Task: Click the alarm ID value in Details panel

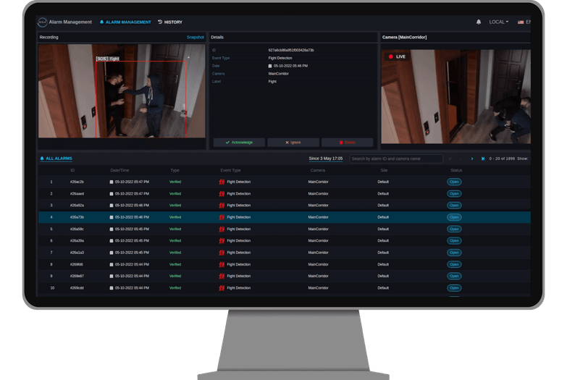Action: pos(291,50)
